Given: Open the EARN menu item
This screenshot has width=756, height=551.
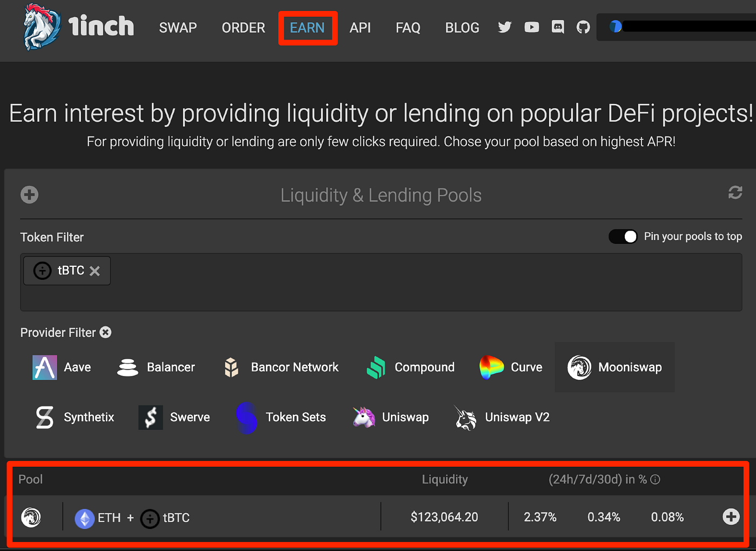Looking at the screenshot, I should [x=307, y=28].
